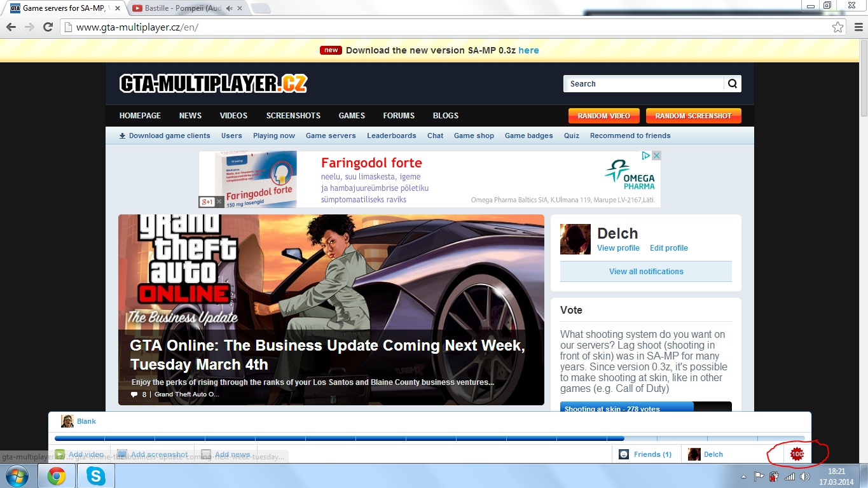This screenshot has height=488, width=868.
Task: Show hidden system tray icons
Action: [745, 477]
